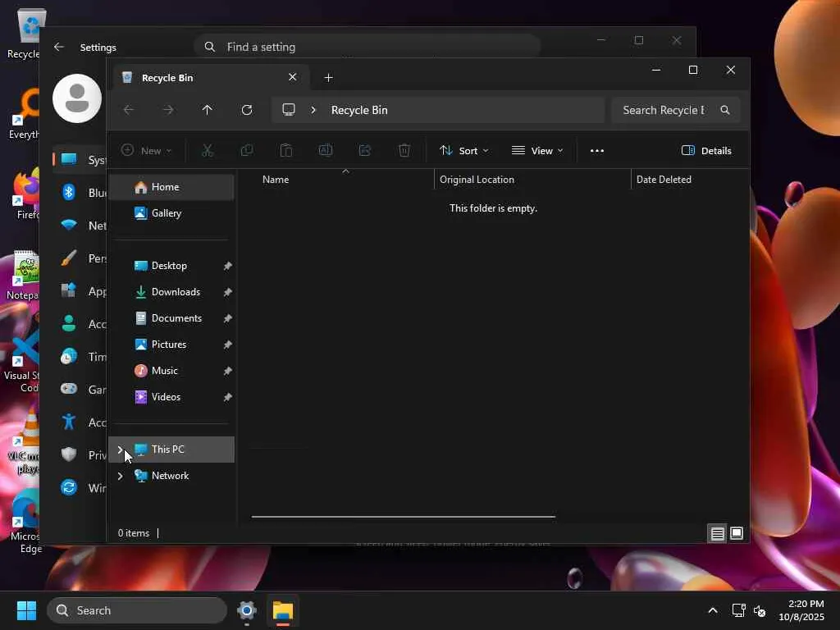The height and width of the screenshot is (630, 840).
Task: Open Gallery in the navigation pane
Action: (x=171, y=213)
